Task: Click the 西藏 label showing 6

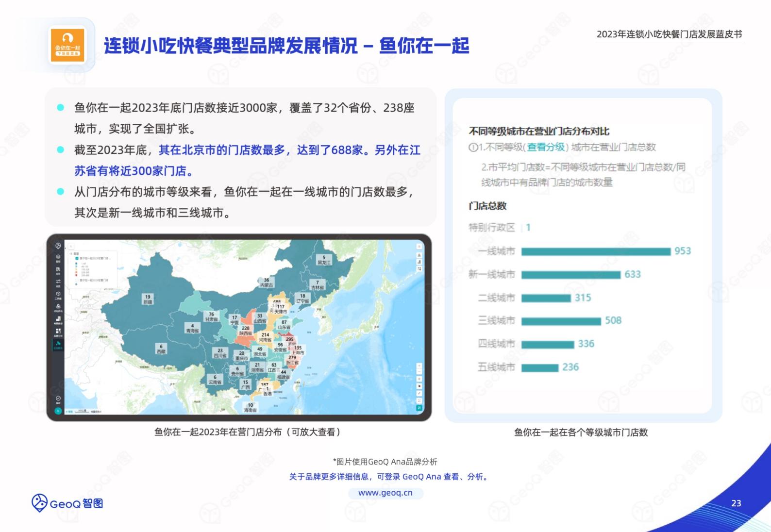Action: click(x=161, y=349)
